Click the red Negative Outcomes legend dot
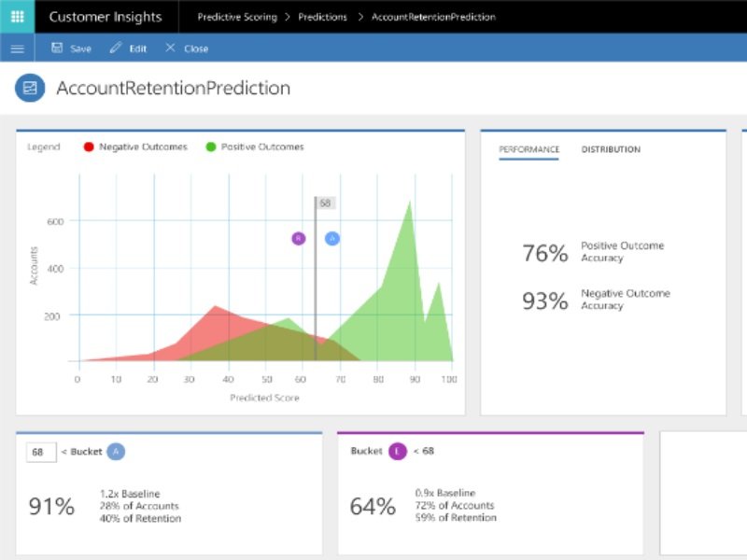The width and height of the screenshot is (747, 560). click(x=89, y=147)
